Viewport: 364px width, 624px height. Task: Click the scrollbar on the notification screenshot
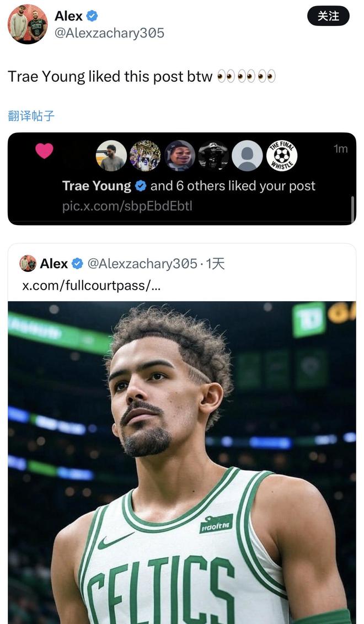point(352,209)
